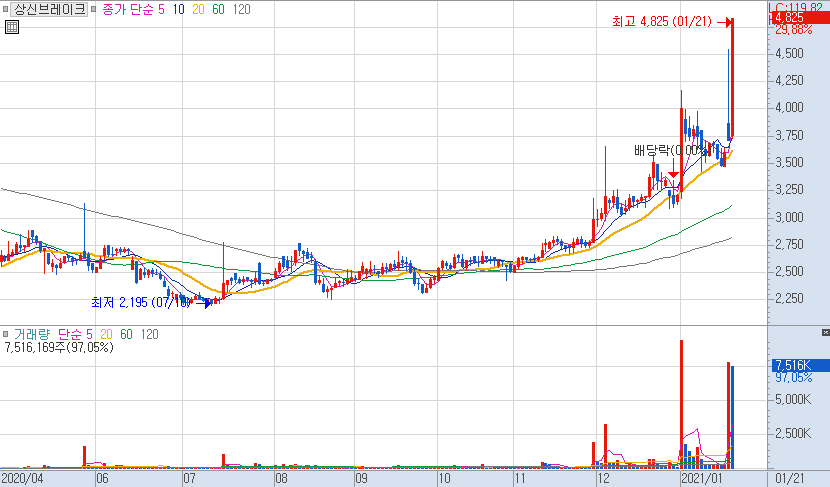Click the 4,250 price axis label
This screenshot has height=487, width=830.
click(x=789, y=80)
